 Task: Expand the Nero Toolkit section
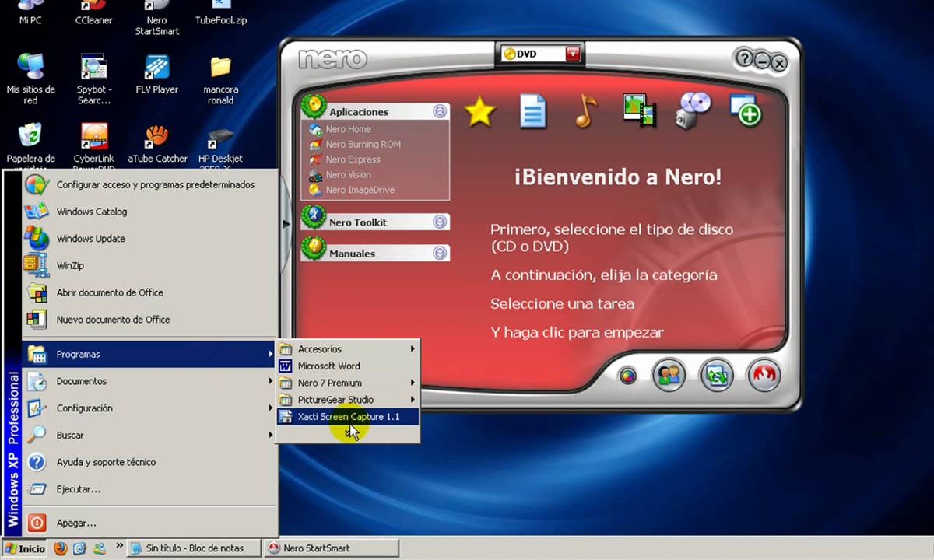pyautogui.click(x=441, y=222)
